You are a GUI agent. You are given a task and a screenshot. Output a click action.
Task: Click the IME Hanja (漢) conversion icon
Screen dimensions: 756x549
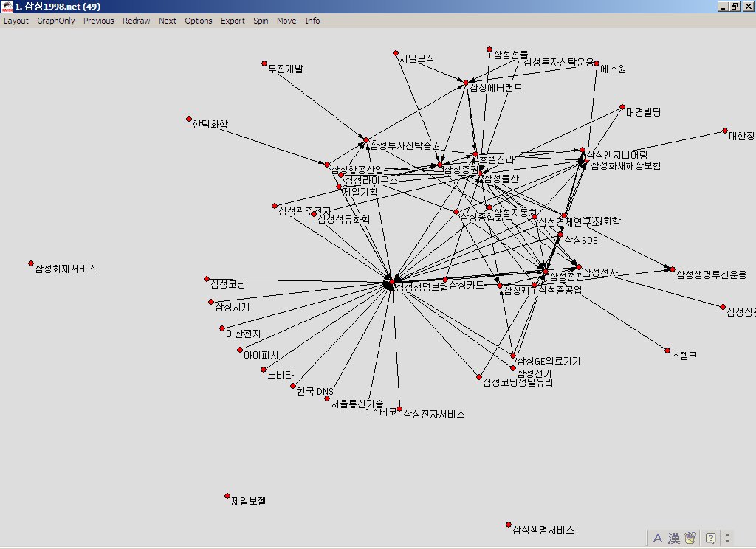tap(674, 538)
